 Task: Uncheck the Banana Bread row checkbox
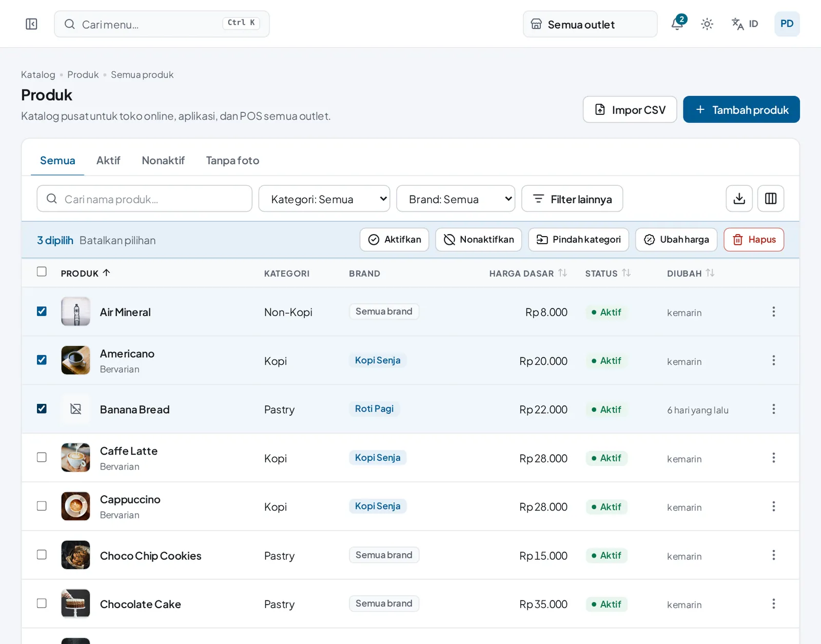42,409
